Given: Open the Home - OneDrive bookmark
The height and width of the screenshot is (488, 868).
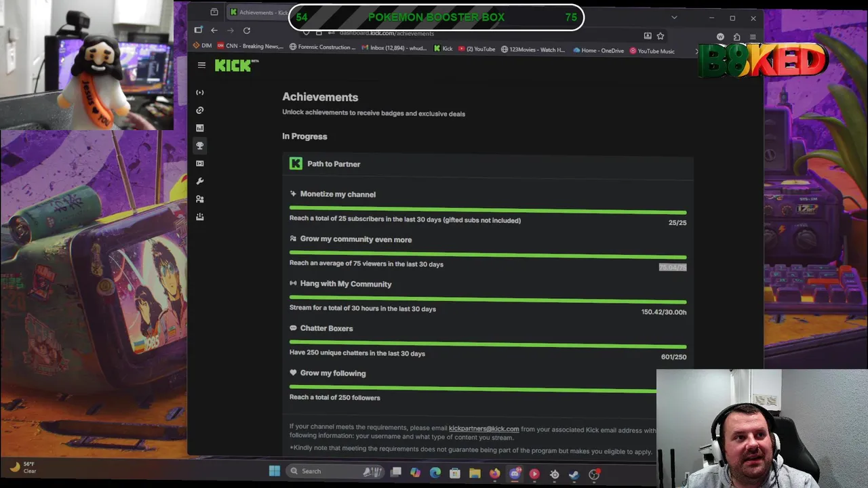Looking at the screenshot, I should point(598,50).
